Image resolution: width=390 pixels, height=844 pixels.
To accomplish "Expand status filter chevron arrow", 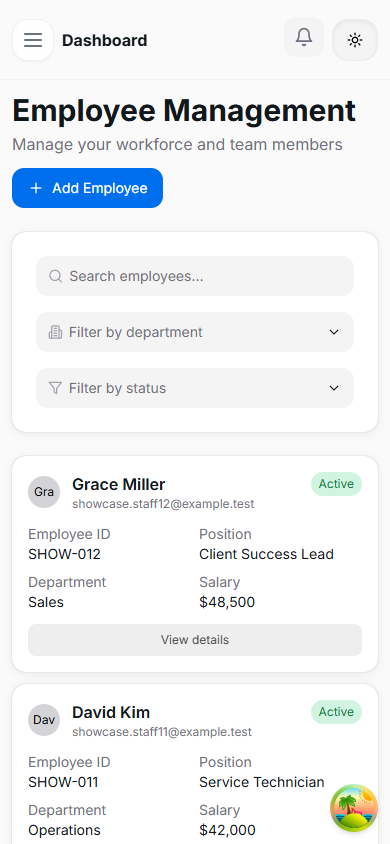I will click(334, 388).
